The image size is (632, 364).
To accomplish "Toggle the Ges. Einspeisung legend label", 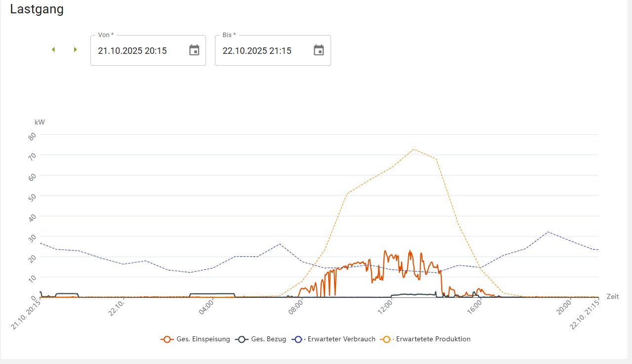I will tap(203, 339).
